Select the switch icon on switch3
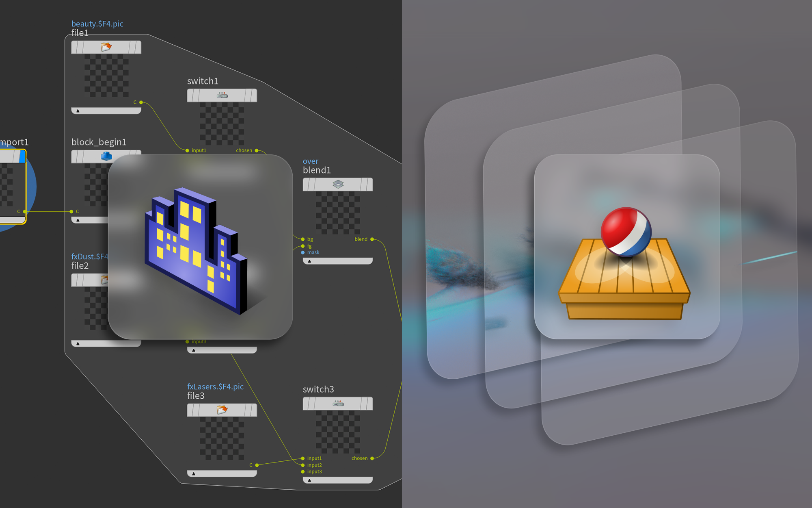 coord(338,403)
